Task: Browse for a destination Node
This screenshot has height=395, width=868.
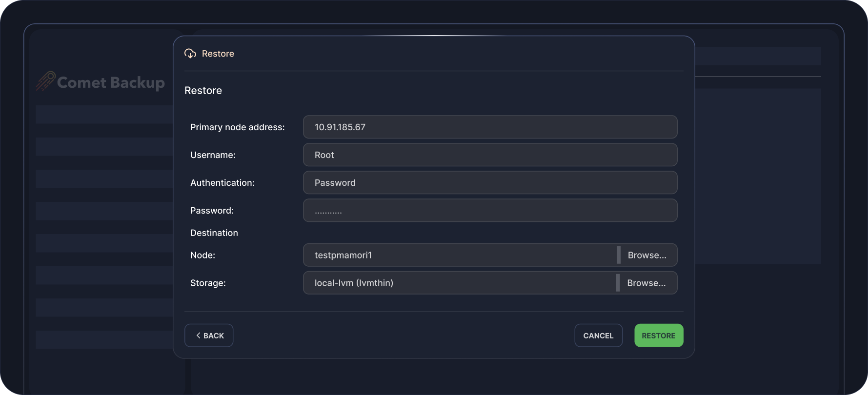Action: click(x=647, y=255)
